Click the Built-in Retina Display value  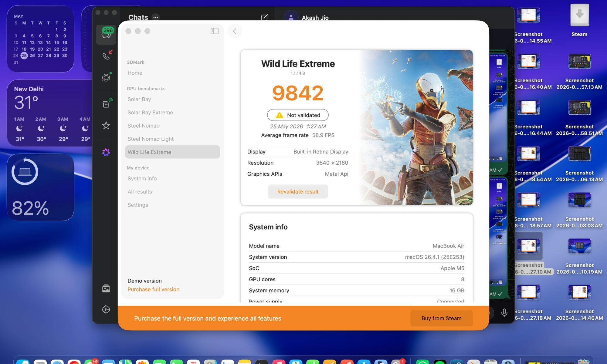coord(321,152)
